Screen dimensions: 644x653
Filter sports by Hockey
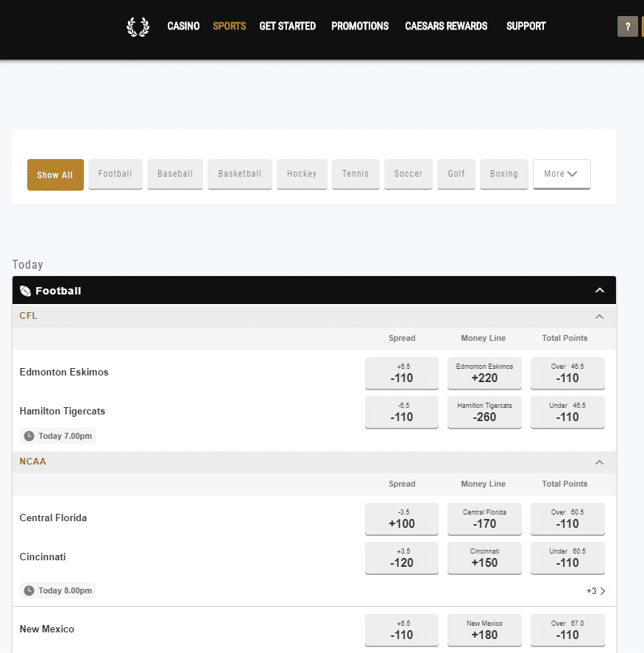point(302,174)
